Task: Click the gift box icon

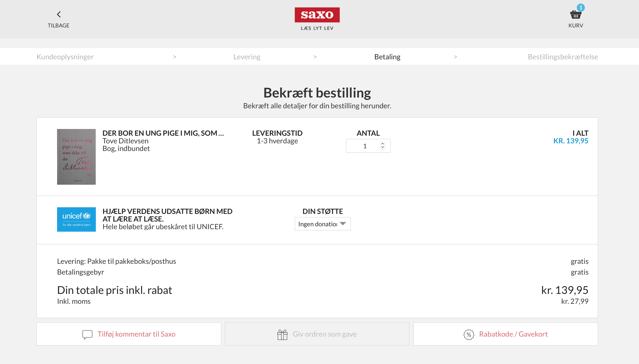Action: [282, 335]
